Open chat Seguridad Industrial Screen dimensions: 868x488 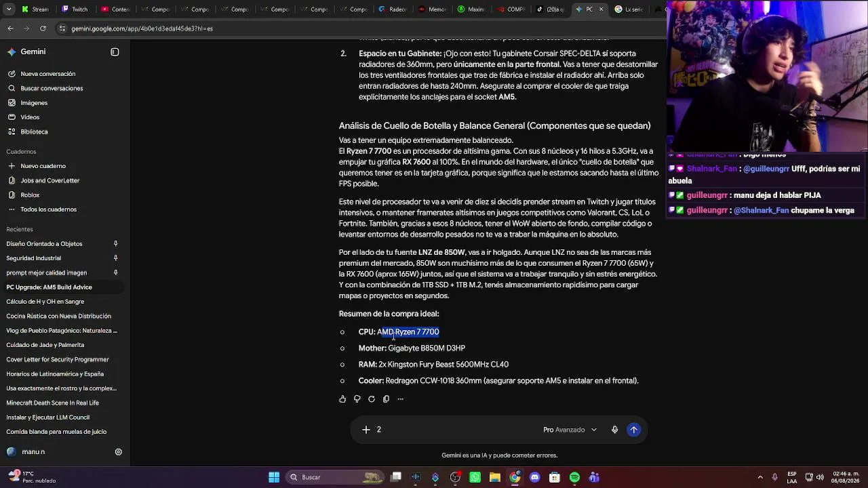(34, 258)
